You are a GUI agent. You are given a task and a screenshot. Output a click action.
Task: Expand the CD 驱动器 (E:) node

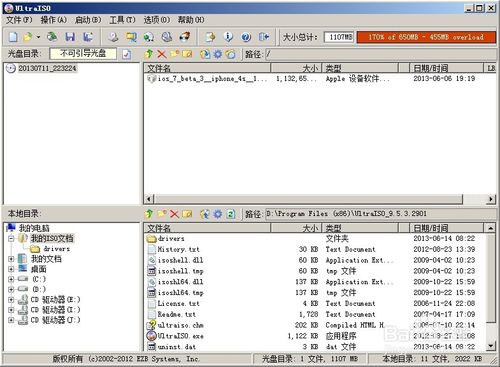[11, 300]
